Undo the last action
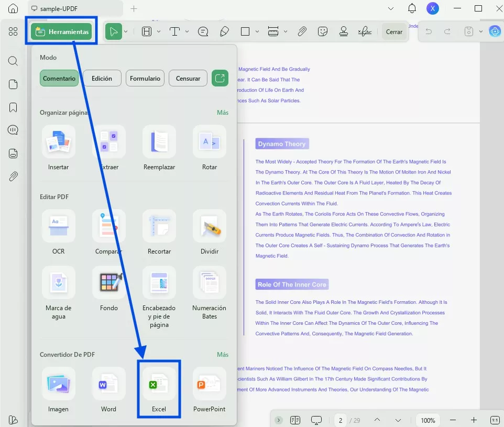The width and height of the screenshot is (504, 427). tap(429, 31)
